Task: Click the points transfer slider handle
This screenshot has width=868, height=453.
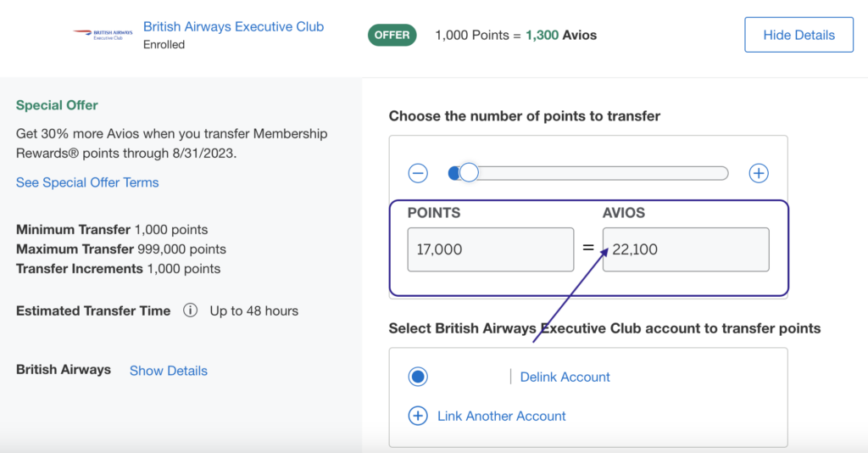Action: [469, 173]
